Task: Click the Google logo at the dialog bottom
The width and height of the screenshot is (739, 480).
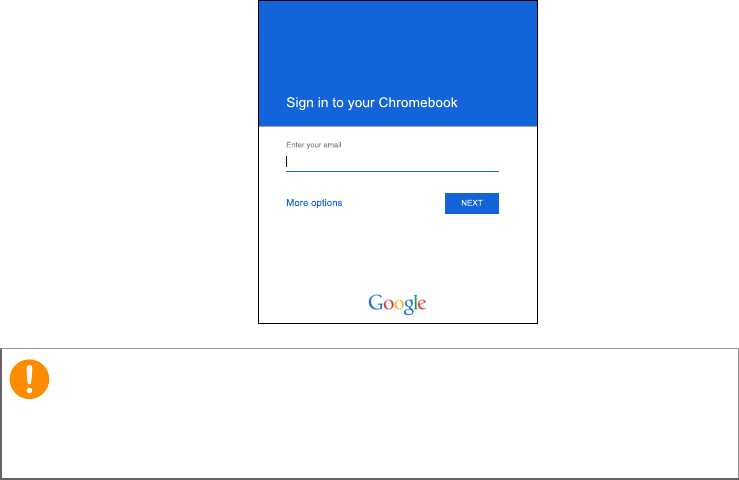Action: tap(397, 304)
